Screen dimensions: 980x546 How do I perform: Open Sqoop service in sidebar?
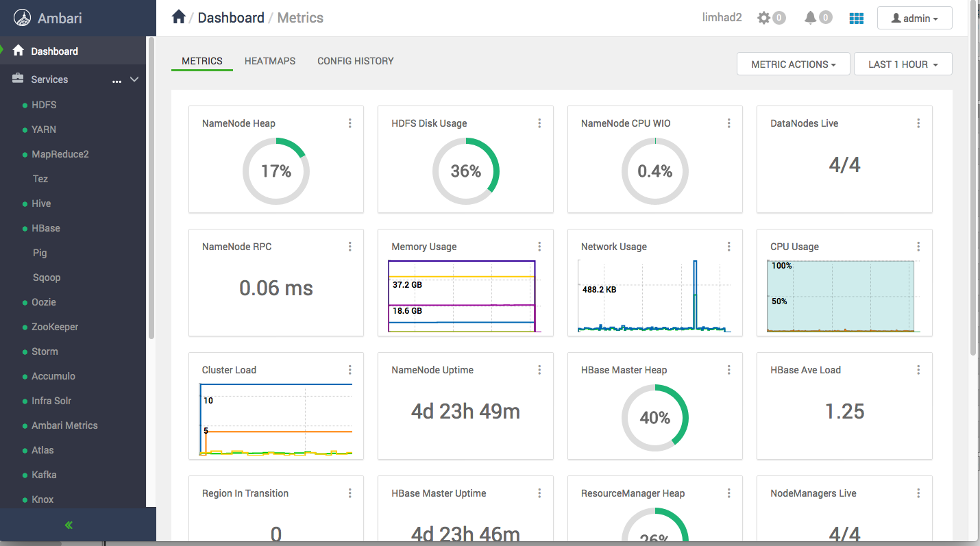tap(47, 277)
